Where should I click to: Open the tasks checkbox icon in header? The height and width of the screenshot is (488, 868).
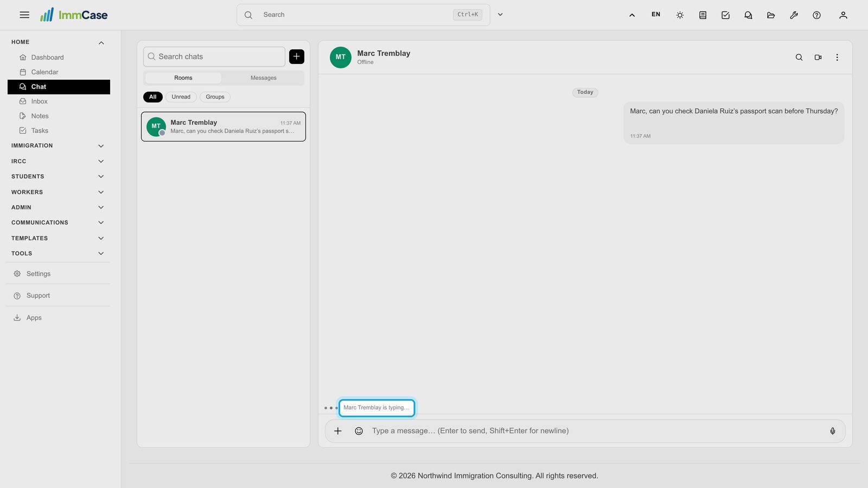tap(725, 15)
